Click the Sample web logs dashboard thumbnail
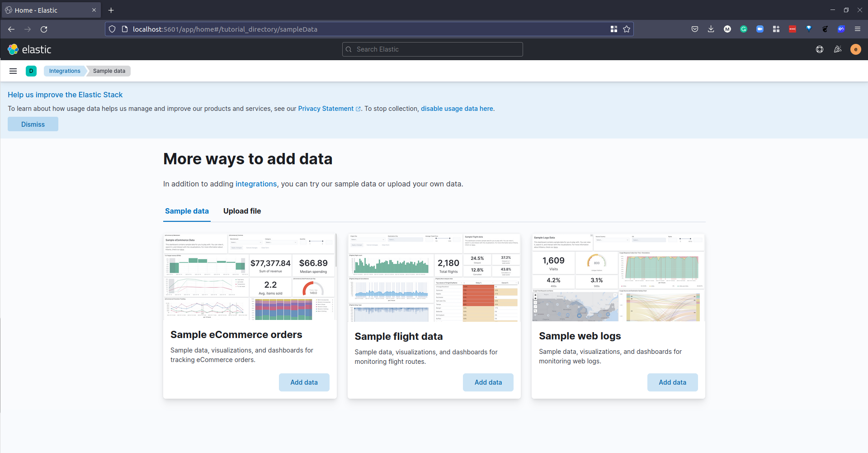This screenshot has width=868, height=453. tap(618, 277)
